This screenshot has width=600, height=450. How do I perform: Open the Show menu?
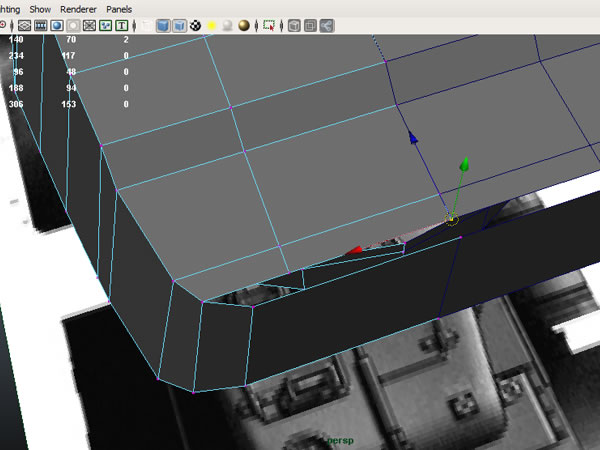40,8
